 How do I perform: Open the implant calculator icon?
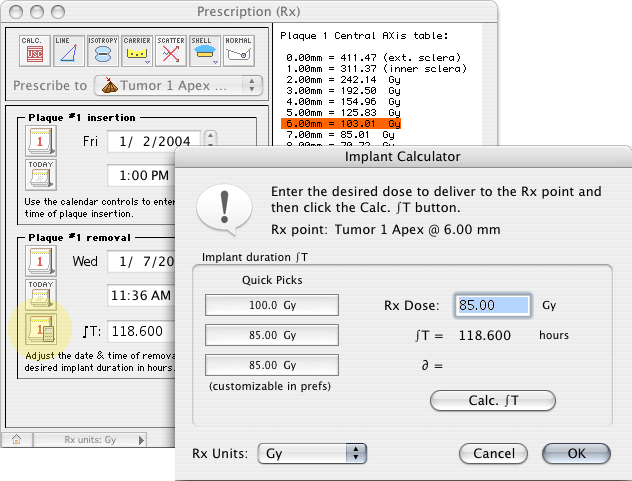tap(41, 329)
